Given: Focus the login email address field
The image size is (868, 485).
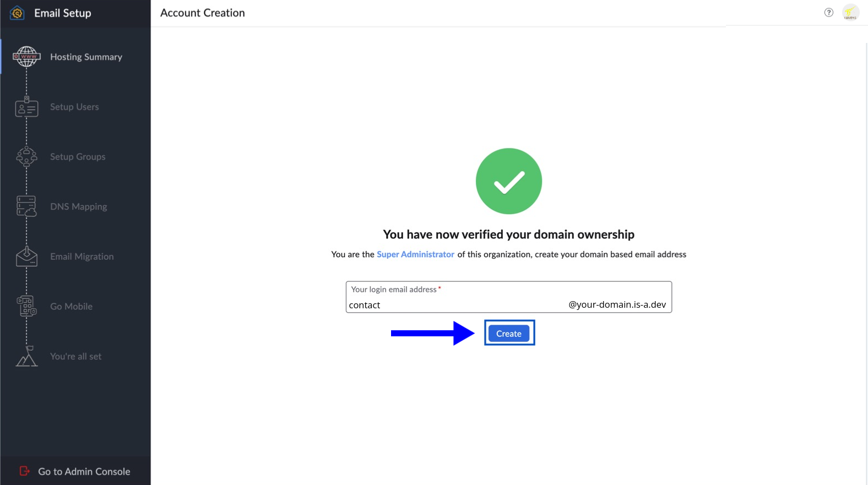Looking at the screenshot, I should click(457, 305).
